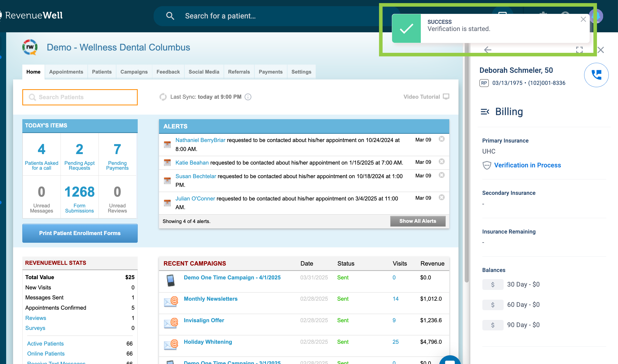Open Form Submissions tile
The width and height of the screenshot is (618, 364).
[x=79, y=197]
